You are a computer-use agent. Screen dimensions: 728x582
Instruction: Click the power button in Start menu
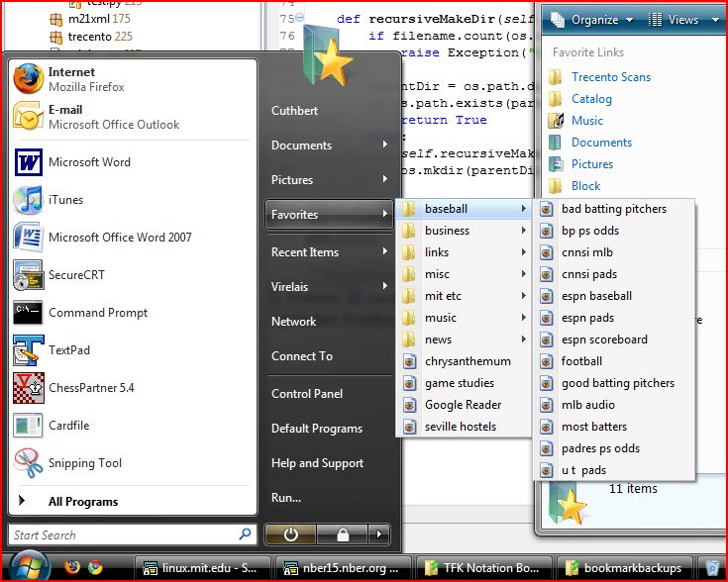pyautogui.click(x=290, y=534)
